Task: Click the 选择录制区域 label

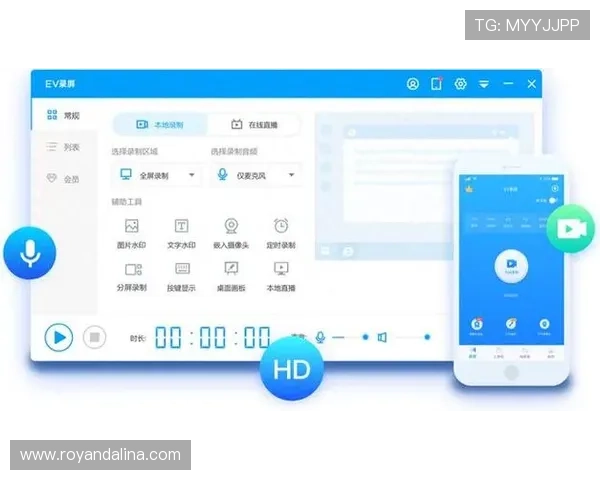Action: coord(135,152)
